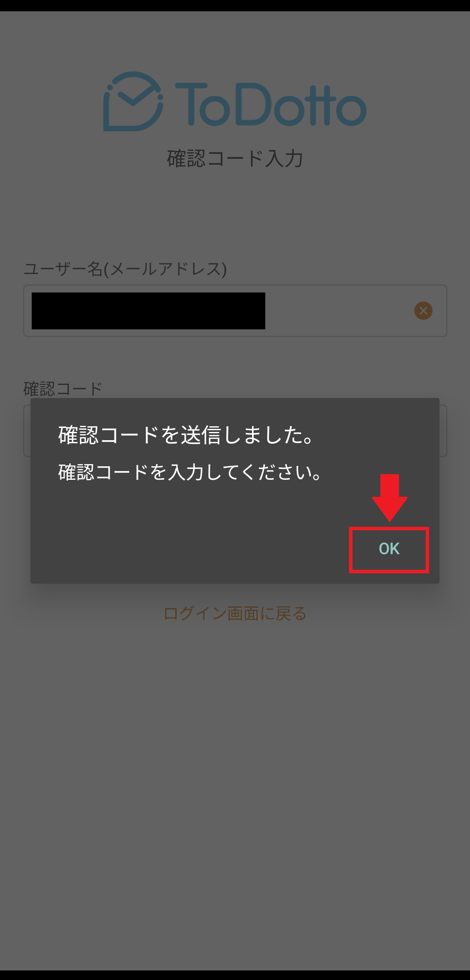This screenshot has height=980, width=470.
Task: Click blank space between email and X icon
Action: [x=339, y=311]
